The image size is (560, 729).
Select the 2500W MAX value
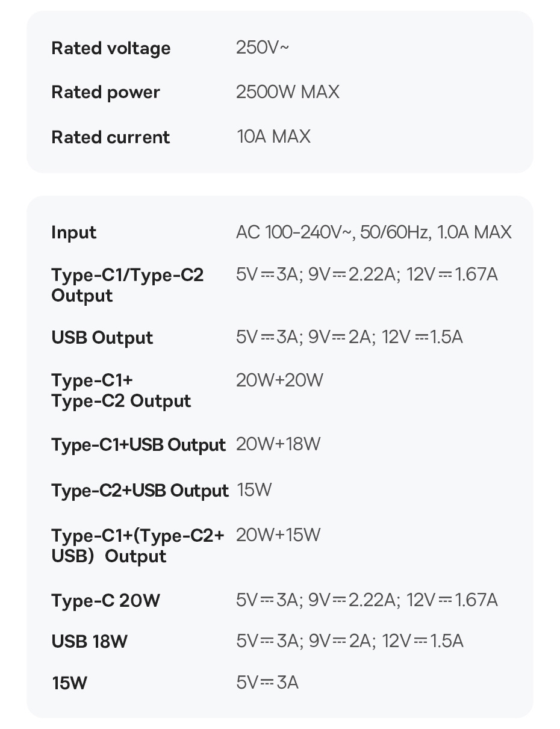pos(287,92)
